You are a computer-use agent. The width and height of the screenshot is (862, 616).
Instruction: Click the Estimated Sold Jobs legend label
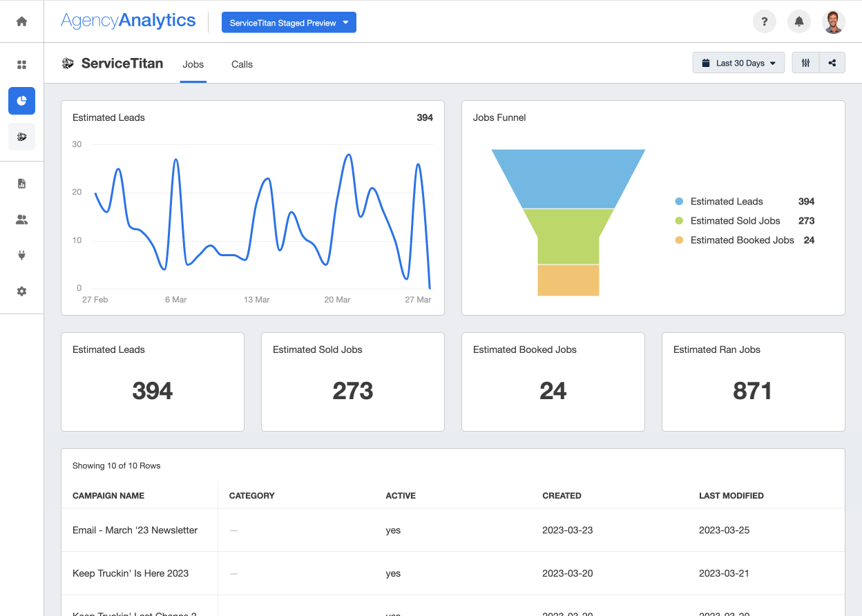click(x=736, y=221)
